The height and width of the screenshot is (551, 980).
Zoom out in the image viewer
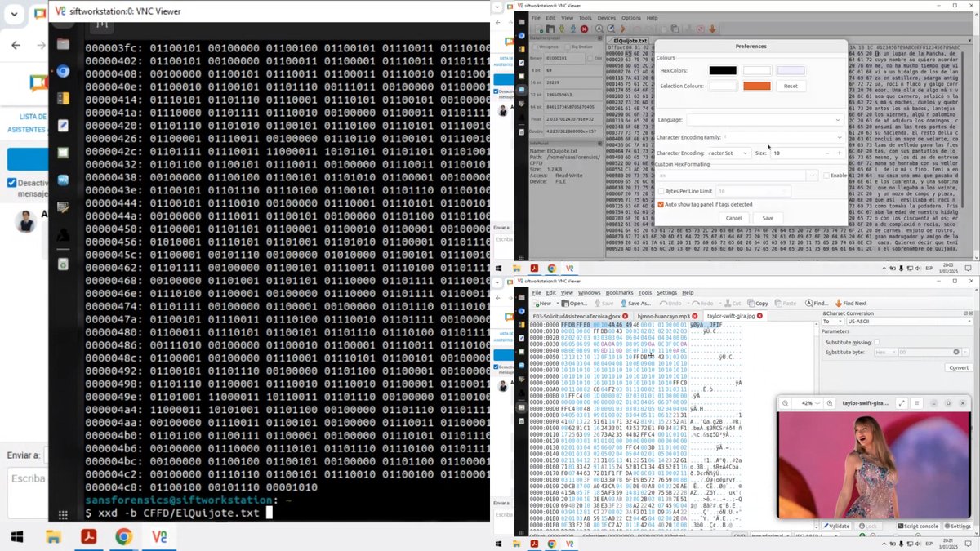784,403
